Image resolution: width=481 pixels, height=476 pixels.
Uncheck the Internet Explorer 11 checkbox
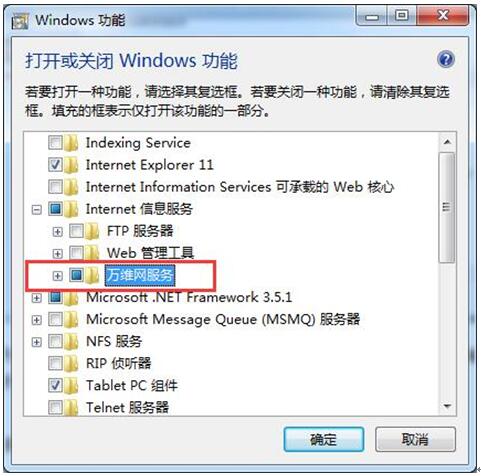pyautogui.click(x=55, y=165)
